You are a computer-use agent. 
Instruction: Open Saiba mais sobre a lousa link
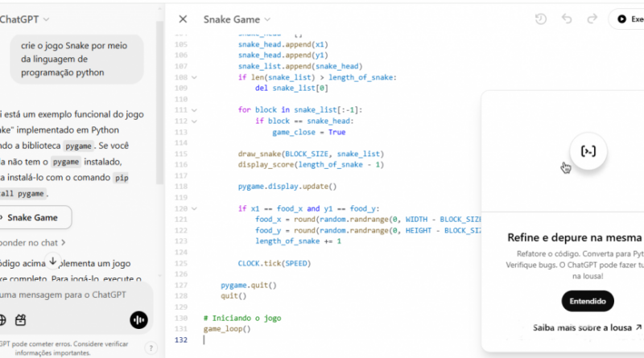(587, 327)
